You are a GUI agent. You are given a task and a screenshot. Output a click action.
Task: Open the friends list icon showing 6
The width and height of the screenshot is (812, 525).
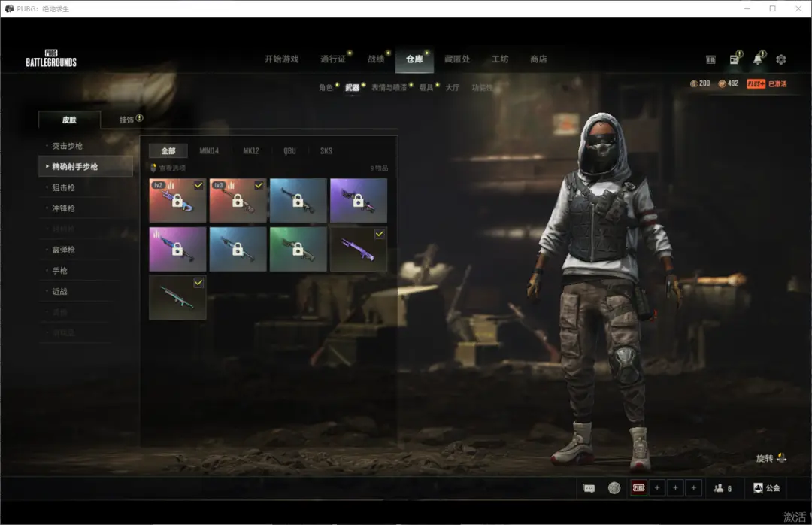pos(723,488)
